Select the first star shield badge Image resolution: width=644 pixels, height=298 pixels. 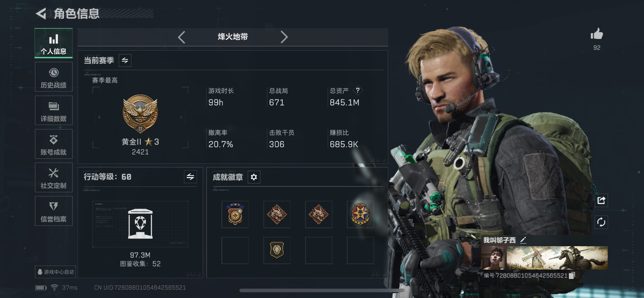(235, 215)
